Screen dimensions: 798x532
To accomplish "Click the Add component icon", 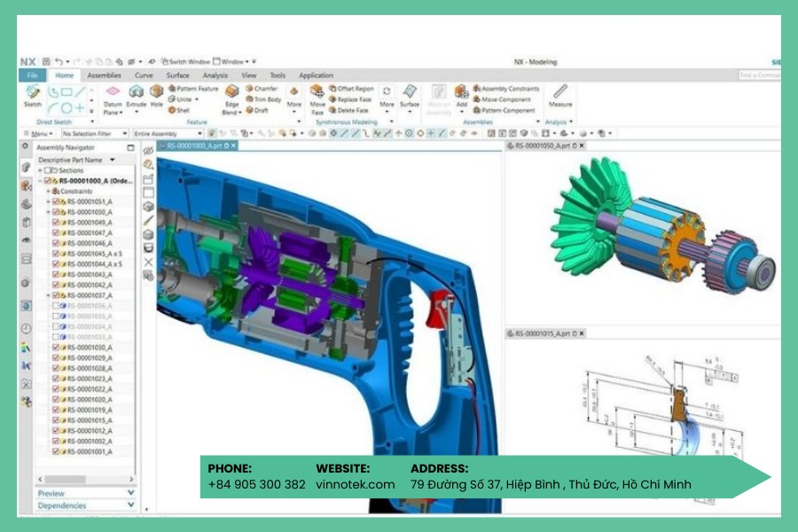I will [x=461, y=91].
